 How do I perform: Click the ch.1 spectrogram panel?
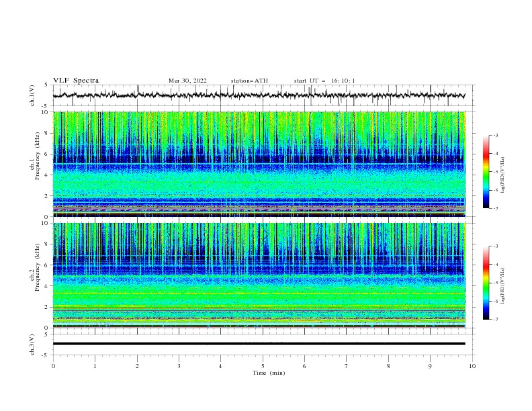259,164
